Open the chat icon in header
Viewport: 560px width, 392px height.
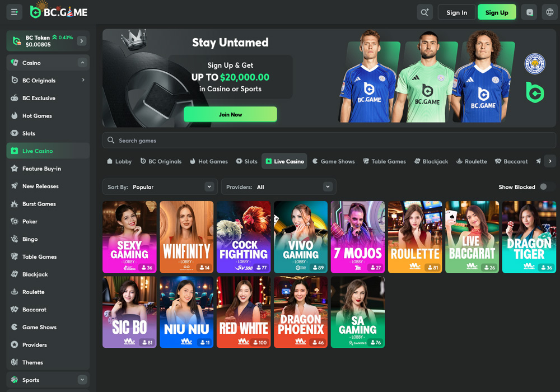(x=529, y=12)
